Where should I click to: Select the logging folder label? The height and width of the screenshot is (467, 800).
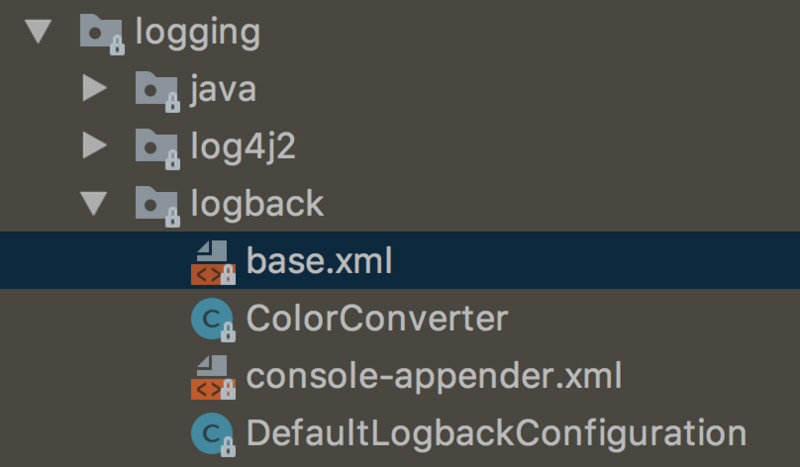[197, 33]
